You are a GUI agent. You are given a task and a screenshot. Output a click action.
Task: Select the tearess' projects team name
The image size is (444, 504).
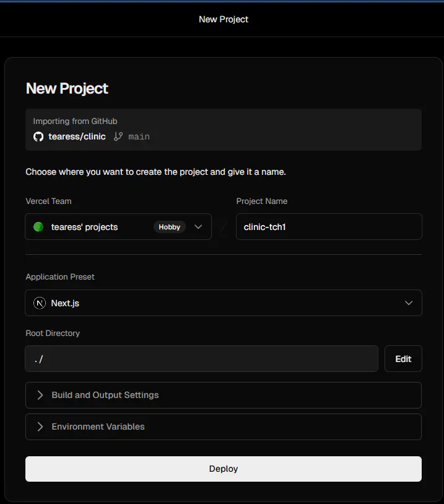[x=84, y=228]
